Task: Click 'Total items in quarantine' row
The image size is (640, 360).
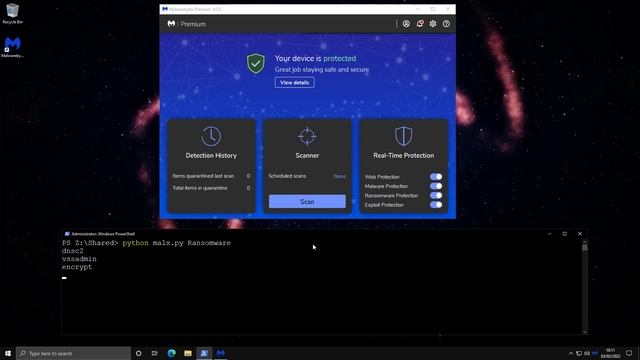Action: (211, 188)
